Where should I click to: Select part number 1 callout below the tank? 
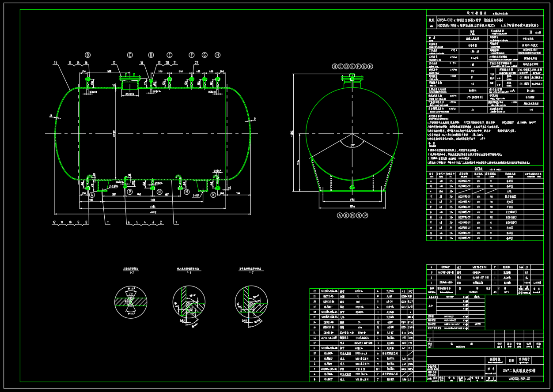point(176,222)
